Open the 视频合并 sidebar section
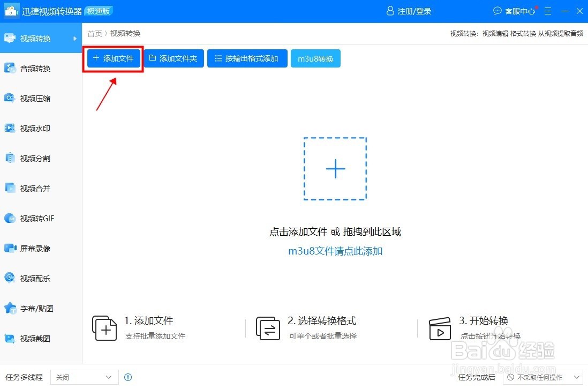 (41, 188)
